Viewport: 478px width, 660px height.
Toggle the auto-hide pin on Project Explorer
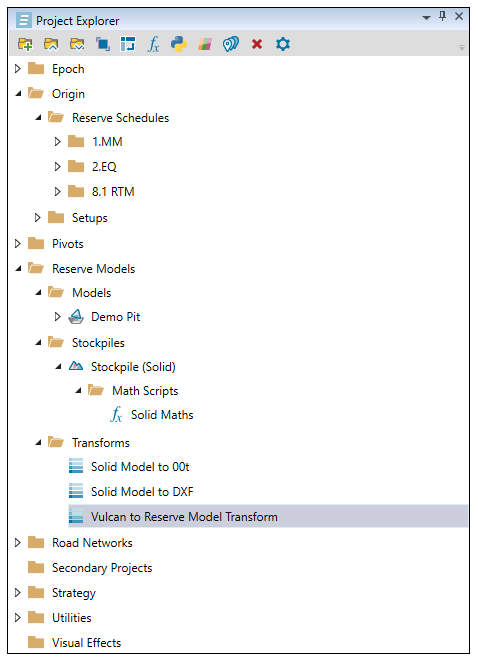pyautogui.click(x=442, y=16)
